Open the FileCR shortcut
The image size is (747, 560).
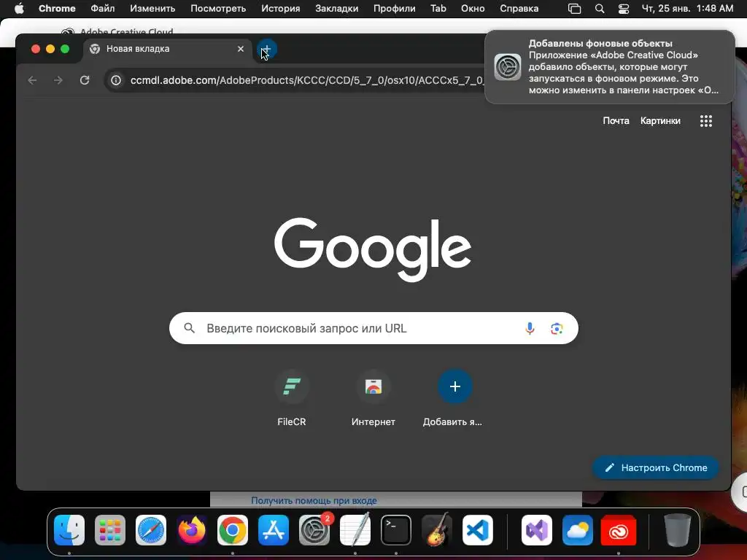pyautogui.click(x=292, y=399)
